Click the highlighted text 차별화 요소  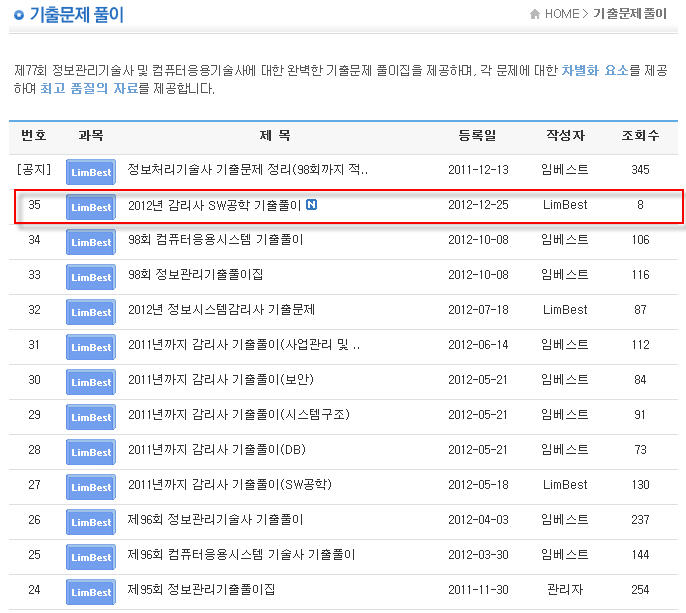click(595, 70)
